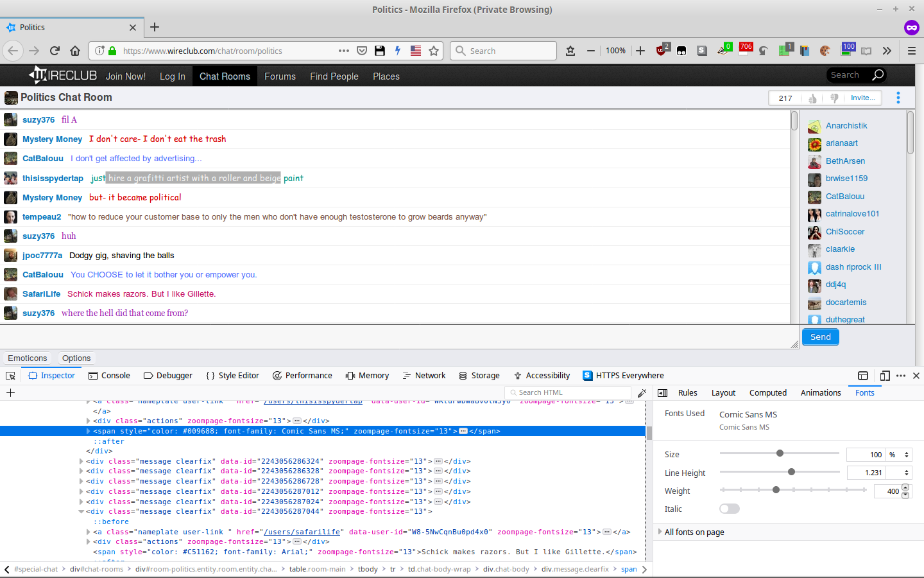Click the zoom out minus button
The height and width of the screenshot is (578, 924).
click(x=590, y=51)
